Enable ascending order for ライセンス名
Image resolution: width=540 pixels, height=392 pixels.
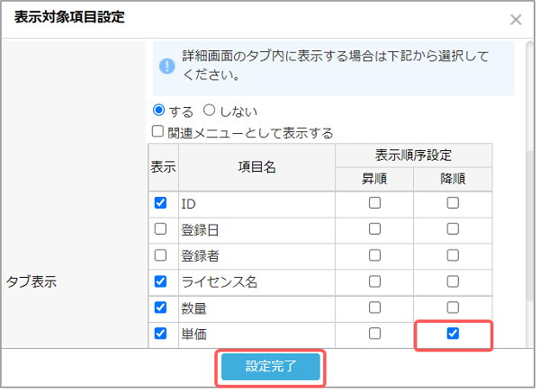click(374, 281)
